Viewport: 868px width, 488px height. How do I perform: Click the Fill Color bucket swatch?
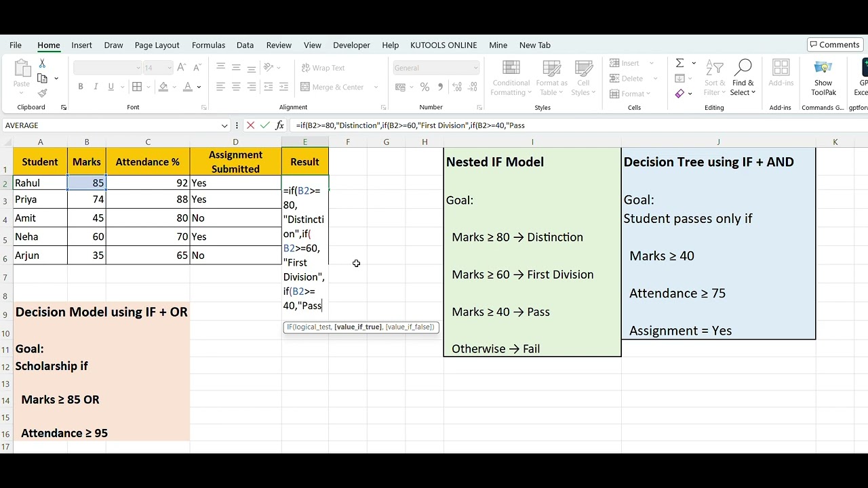coord(163,87)
